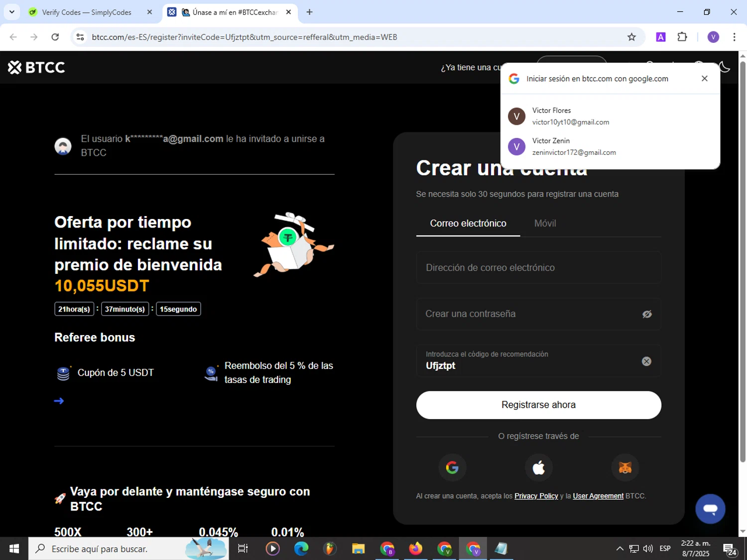Register with Google icon
The width and height of the screenshot is (747, 560).
click(x=452, y=467)
